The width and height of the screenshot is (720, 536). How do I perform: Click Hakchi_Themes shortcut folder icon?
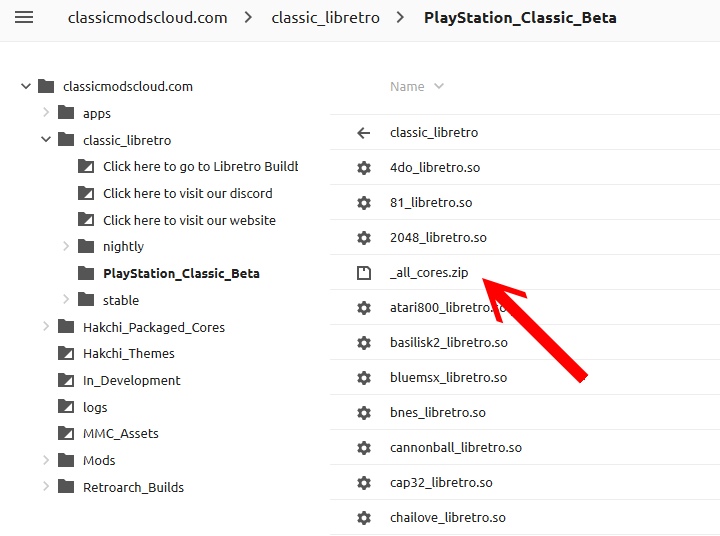(x=66, y=353)
